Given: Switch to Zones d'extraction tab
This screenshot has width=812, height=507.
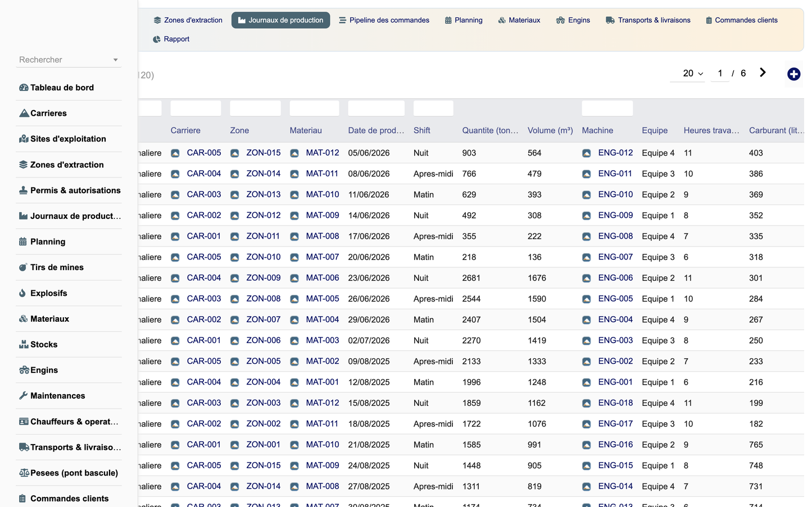Looking at the screenshot, I should [188, 20].
